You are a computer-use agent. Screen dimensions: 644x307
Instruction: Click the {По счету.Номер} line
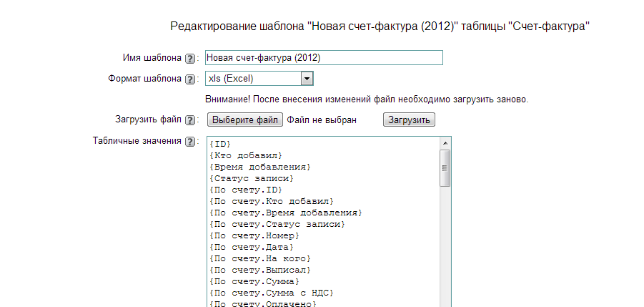tap(254, 235)
